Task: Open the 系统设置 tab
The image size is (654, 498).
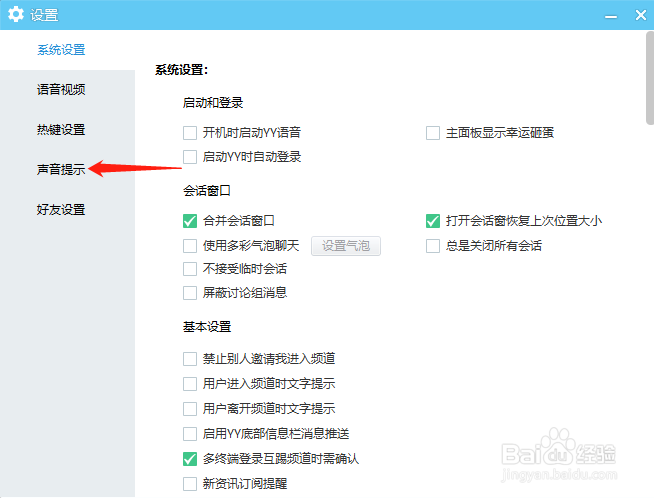Action: tap(61, 50)
